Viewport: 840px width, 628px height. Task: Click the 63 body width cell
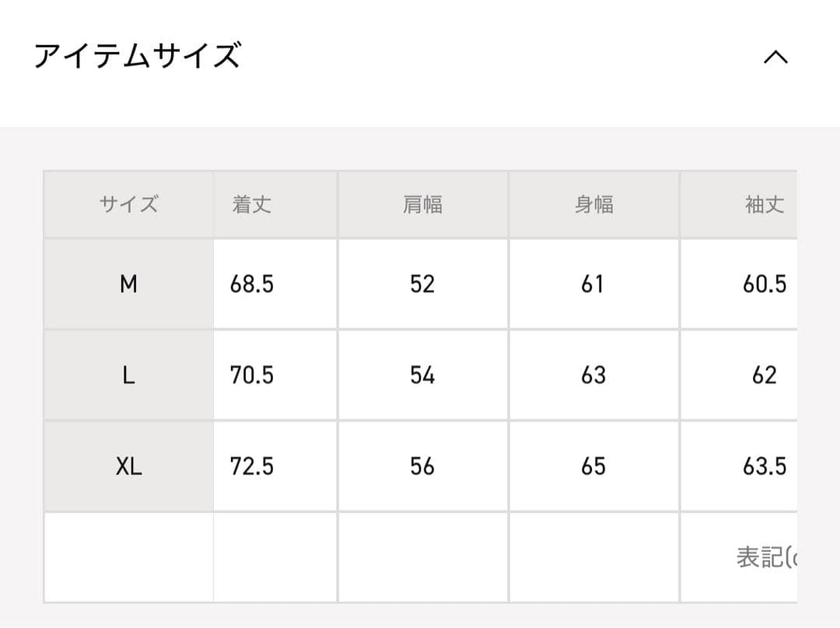[x=593, y=376]
